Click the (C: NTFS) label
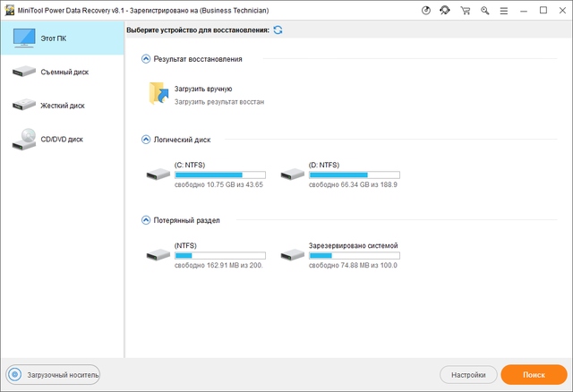The height and width of the screenshot is (392, 573). pos(190,166)
